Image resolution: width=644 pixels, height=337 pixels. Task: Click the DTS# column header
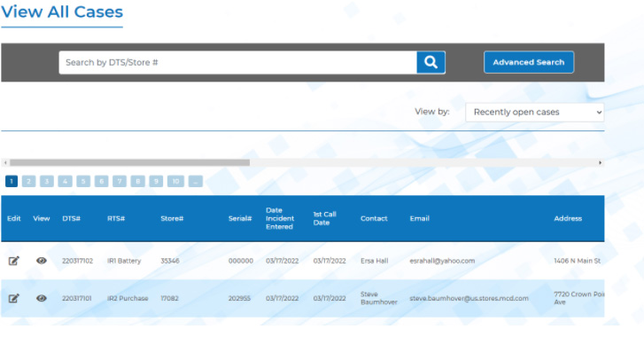71,219
